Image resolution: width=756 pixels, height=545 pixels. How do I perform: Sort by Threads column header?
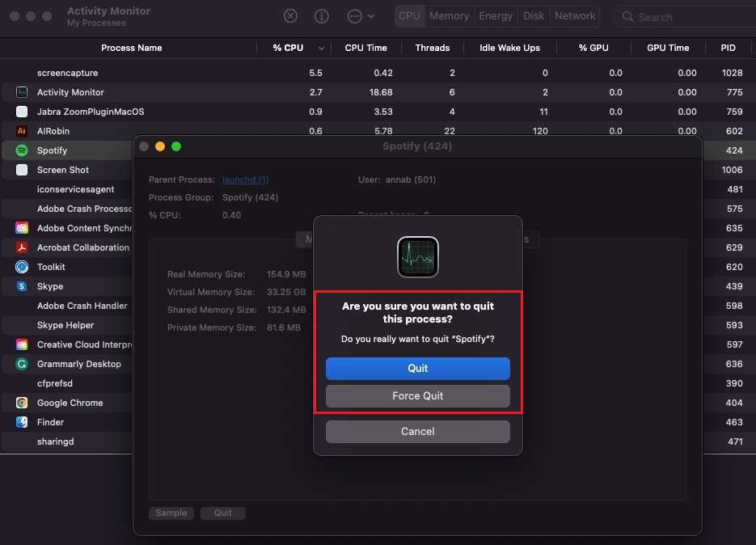click(432, 48)
